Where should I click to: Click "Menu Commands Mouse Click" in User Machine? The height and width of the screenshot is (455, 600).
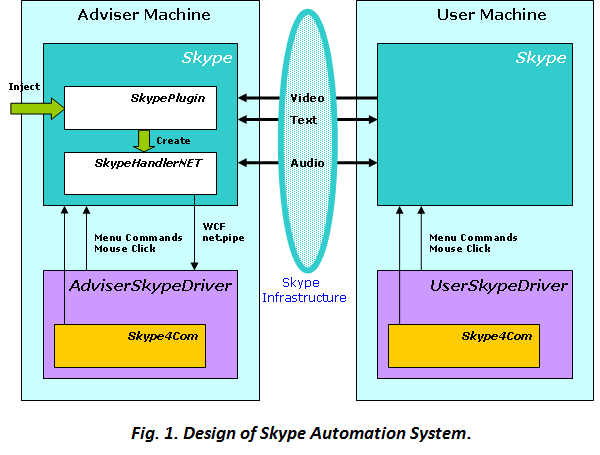click(473, 243)
